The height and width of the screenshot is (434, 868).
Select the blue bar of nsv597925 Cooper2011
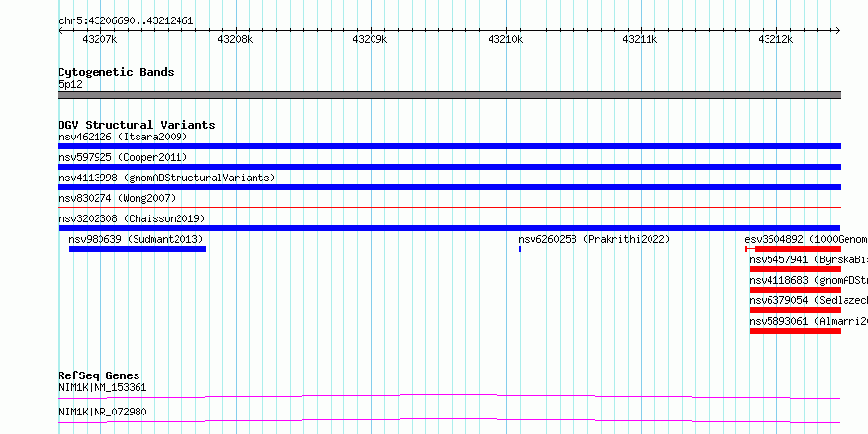pos(449,167)
